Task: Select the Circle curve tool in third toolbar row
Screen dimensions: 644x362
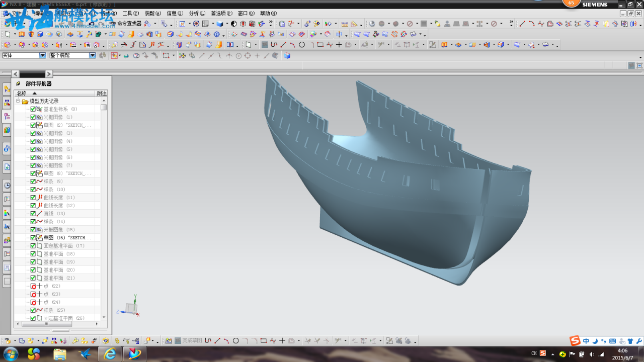Action: coord(302,45)
